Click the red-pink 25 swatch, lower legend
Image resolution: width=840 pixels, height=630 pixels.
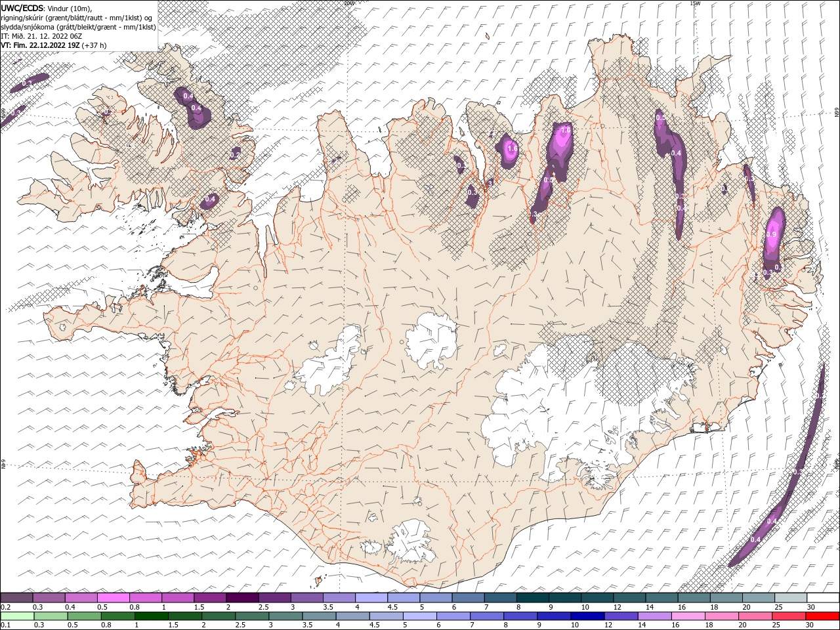tap(788, 616)
